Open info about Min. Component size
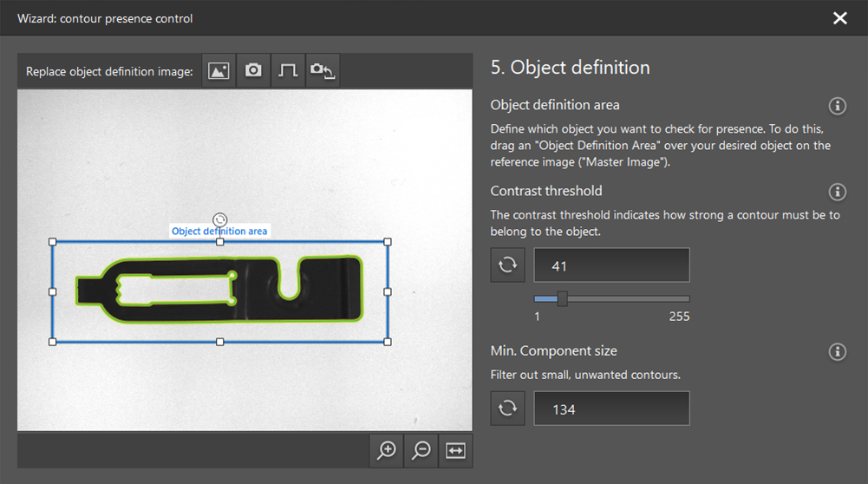The height and width of the screenshot is (484, 868). pos(837,351)
